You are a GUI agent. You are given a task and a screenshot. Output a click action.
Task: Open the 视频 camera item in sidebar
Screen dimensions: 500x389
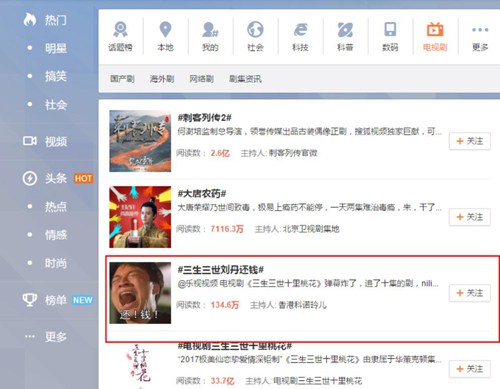(45, 141)
